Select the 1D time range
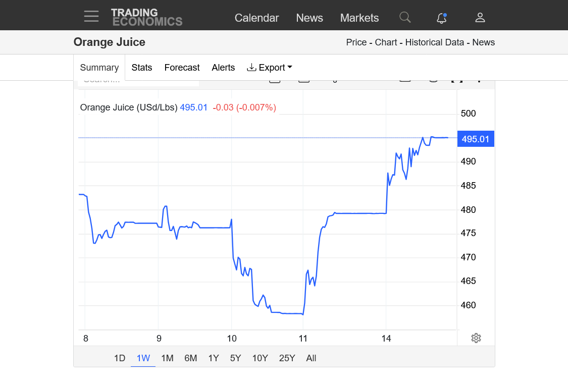The image size is (568, 392). [120, 358]
